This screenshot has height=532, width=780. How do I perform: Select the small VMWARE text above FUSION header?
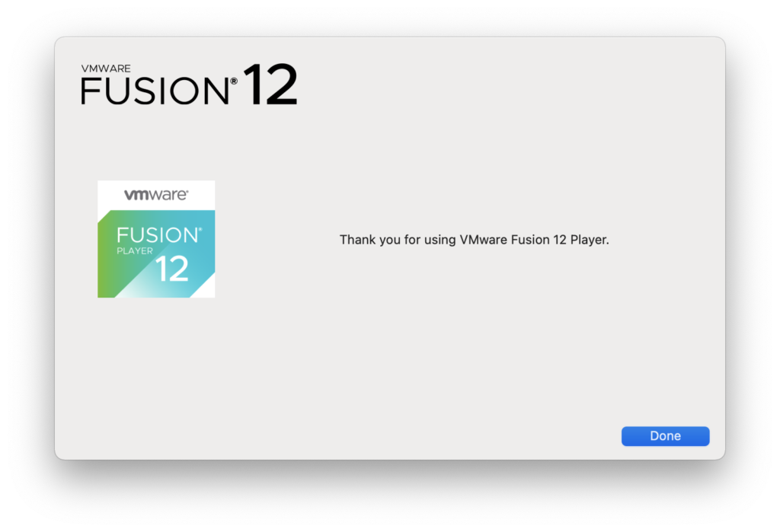click(106, 68)
